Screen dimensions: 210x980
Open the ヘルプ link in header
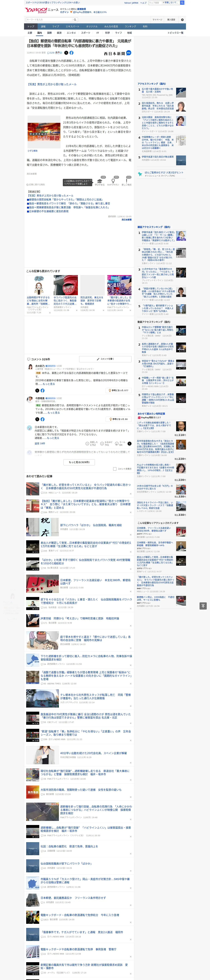coord(143,3)
